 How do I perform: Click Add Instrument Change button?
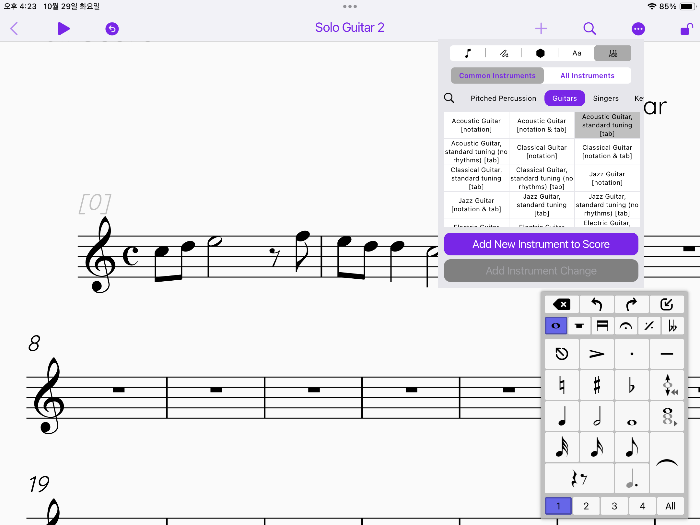[541, 271]
